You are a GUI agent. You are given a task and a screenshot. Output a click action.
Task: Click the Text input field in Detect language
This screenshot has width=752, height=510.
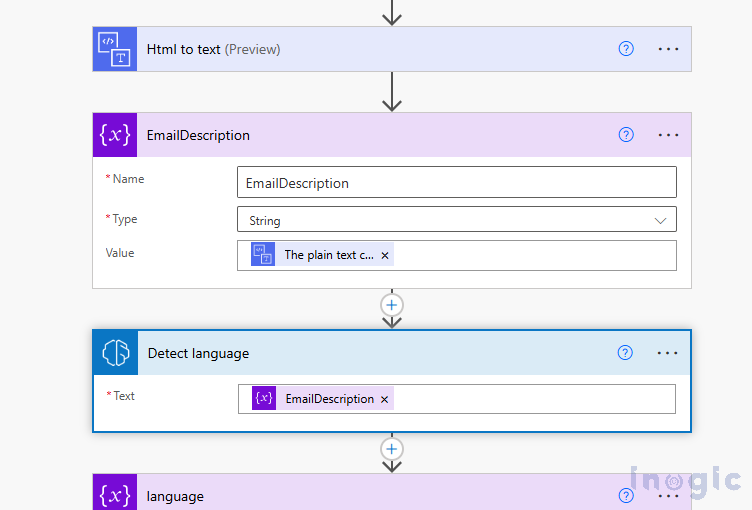457,399
